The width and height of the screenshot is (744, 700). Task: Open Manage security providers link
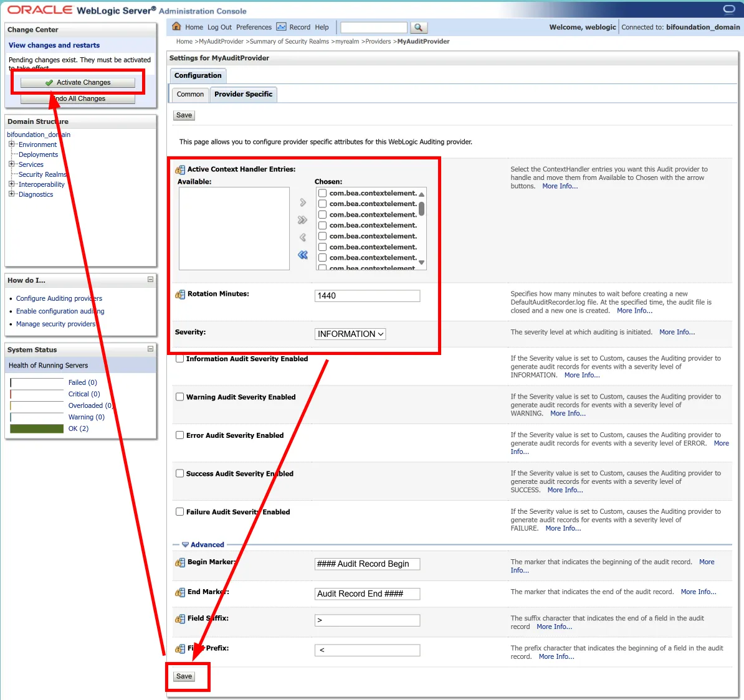56,324
